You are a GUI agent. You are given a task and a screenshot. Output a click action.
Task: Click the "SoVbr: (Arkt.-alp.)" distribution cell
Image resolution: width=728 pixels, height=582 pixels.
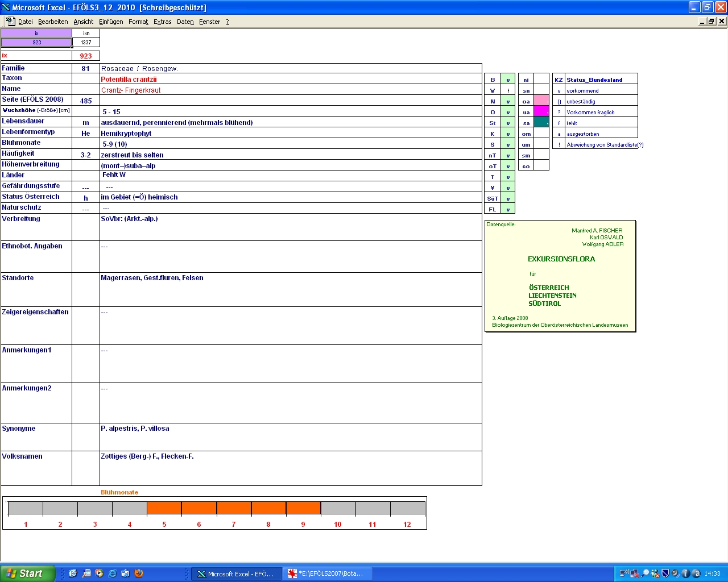(x=291, y=227)
